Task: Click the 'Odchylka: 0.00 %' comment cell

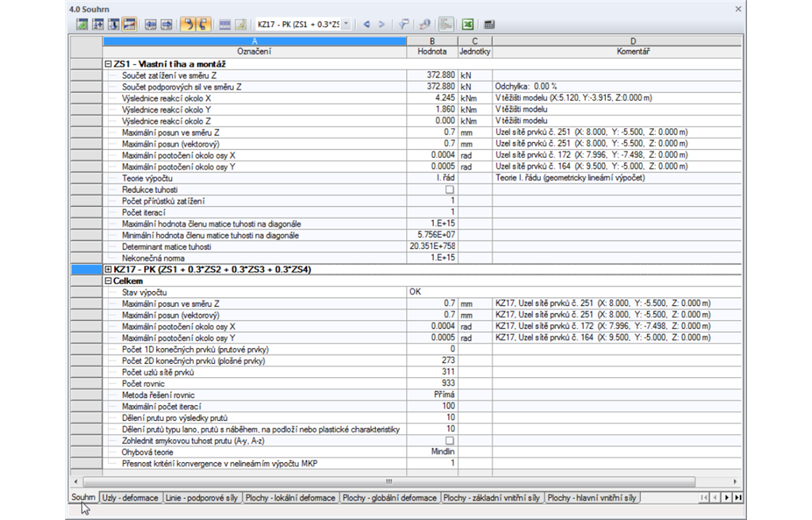Action: pos(617,87)
